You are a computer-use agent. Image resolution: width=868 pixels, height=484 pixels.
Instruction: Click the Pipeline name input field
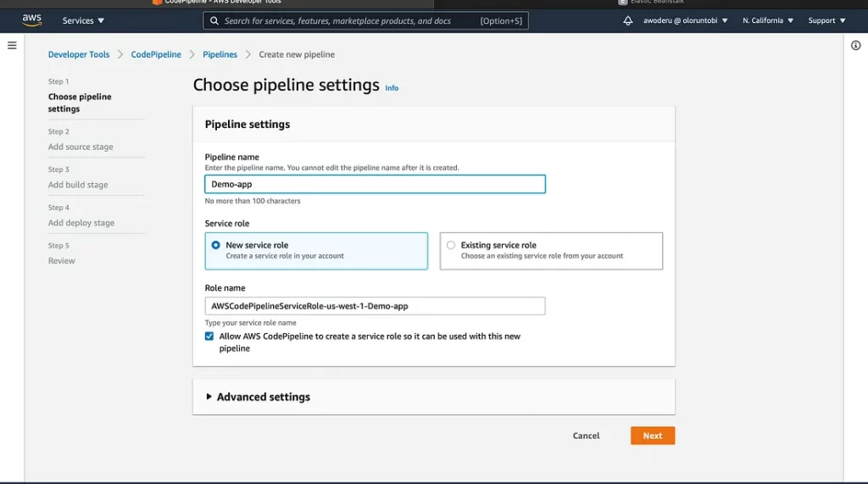click(375, 184)
